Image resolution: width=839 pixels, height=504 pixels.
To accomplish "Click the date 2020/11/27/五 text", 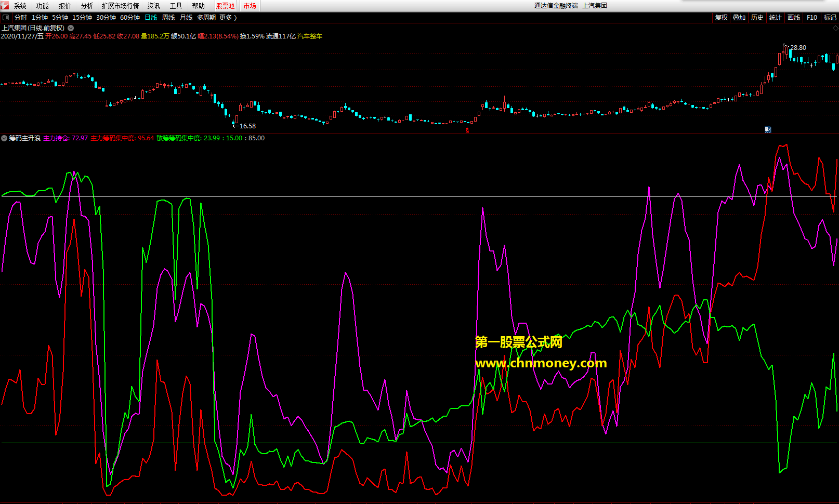I will click(22, 36).
